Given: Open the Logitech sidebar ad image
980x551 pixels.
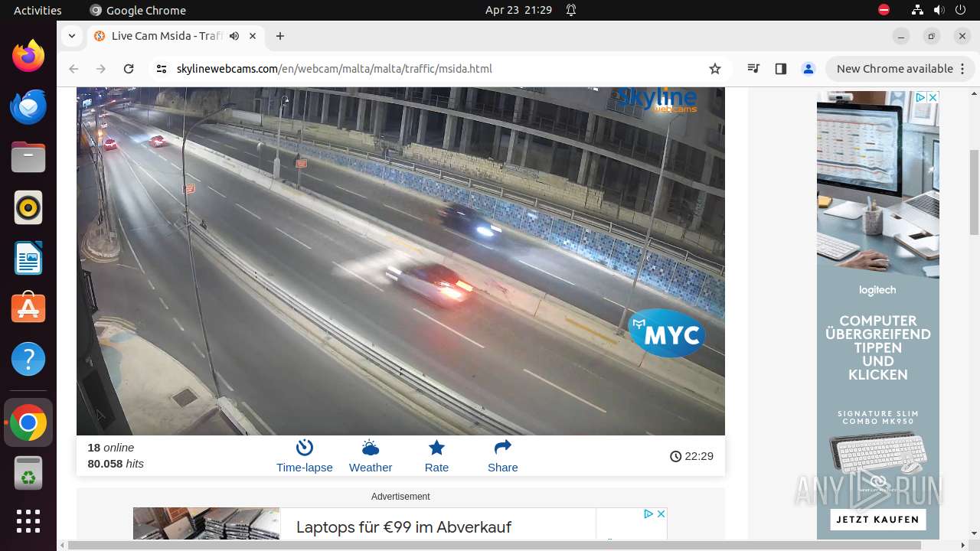Looking at the screenshot, I should pyautogui.click(x=877, y=315).
